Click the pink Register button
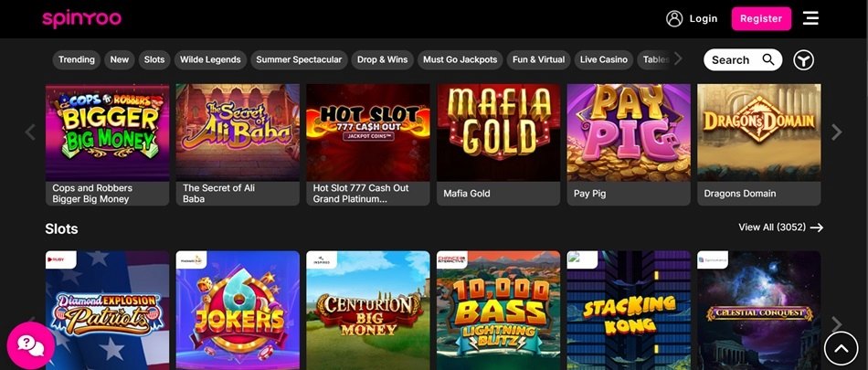Image resolution: width=868 pixels, height=370 pixels. pos(761,18)
